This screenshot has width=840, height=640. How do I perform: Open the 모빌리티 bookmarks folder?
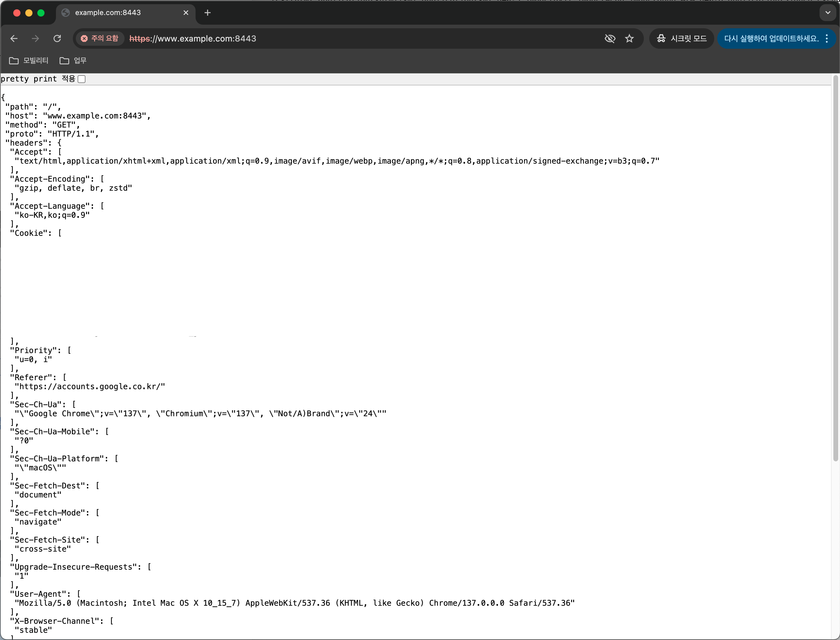click(x=29, y=60)
